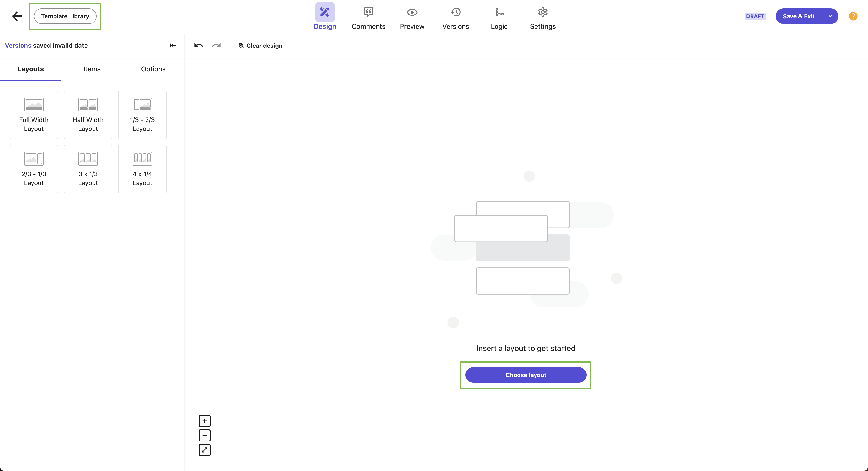Viewport: 868px width, 471px height.
Task: Insert the Half Width Layout
Action: point(88,115)
